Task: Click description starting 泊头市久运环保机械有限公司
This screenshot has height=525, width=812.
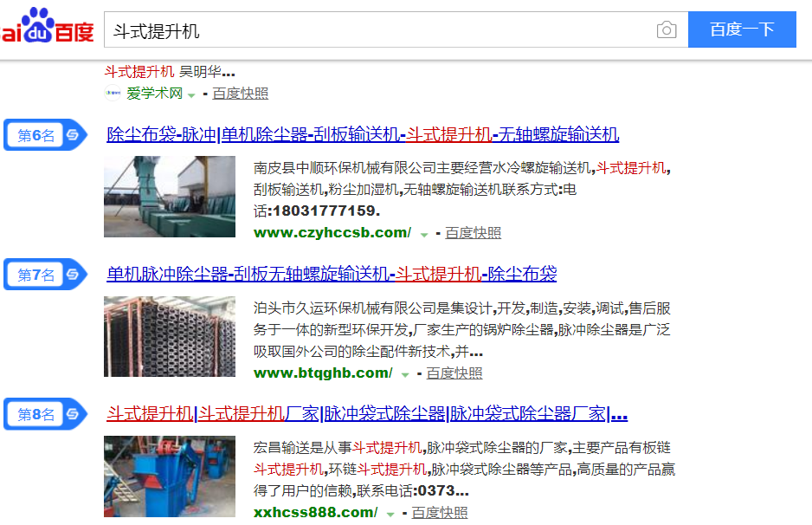Action: click(462, 329)
